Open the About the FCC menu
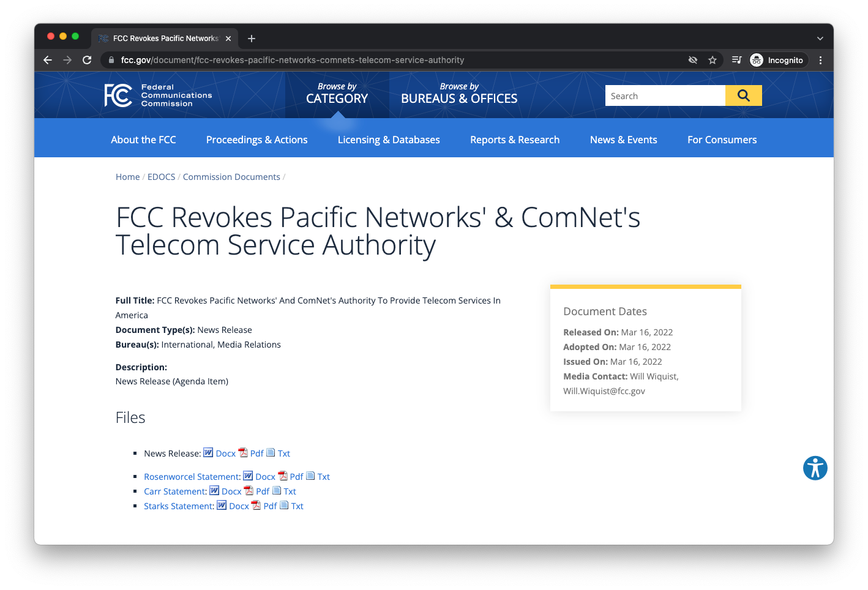 [143, 140]
